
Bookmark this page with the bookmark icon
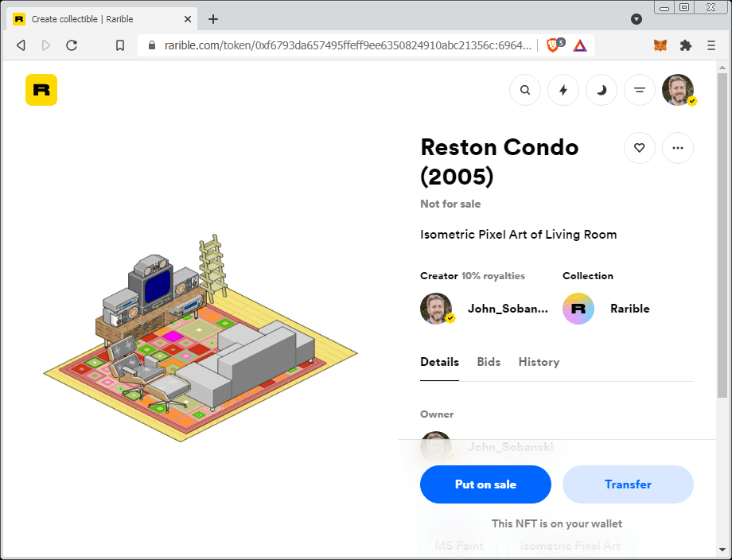click(120, 45)
